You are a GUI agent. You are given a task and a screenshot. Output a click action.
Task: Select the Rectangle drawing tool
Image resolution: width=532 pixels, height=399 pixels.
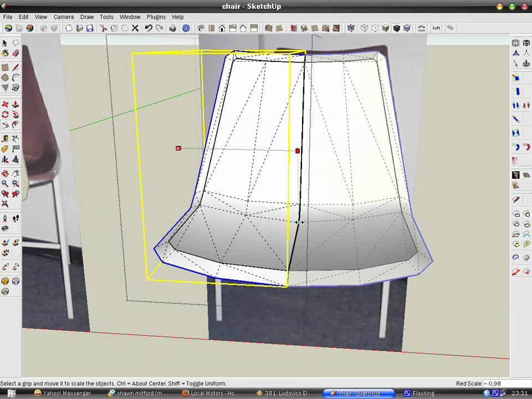5,68
